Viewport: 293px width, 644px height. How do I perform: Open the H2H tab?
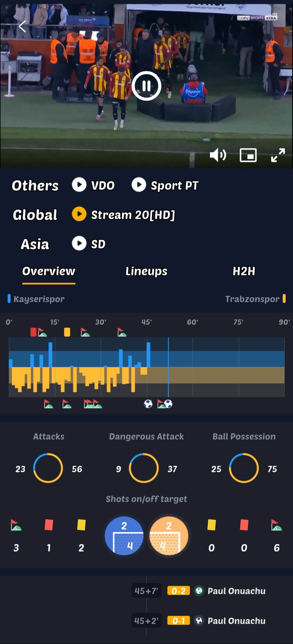[244, 271]
